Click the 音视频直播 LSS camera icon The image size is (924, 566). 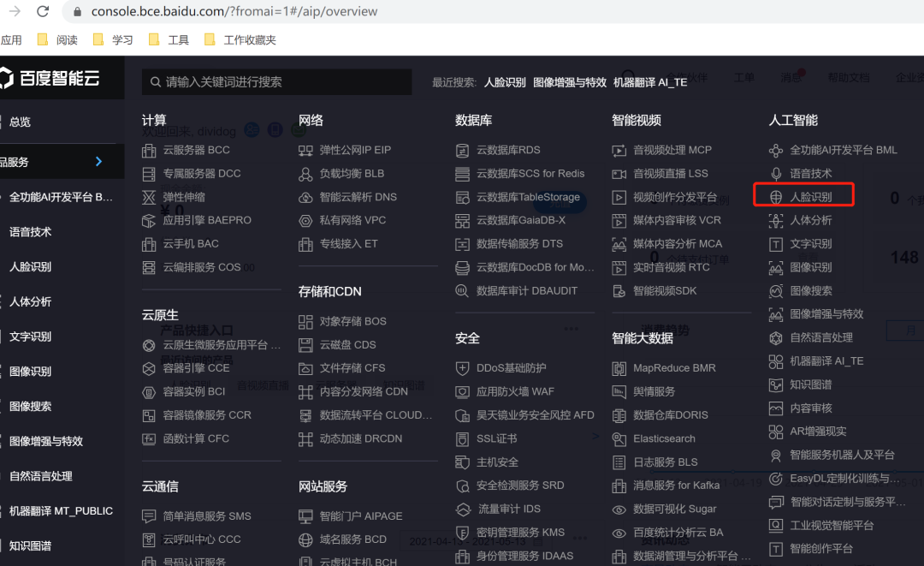click(619, 174)
